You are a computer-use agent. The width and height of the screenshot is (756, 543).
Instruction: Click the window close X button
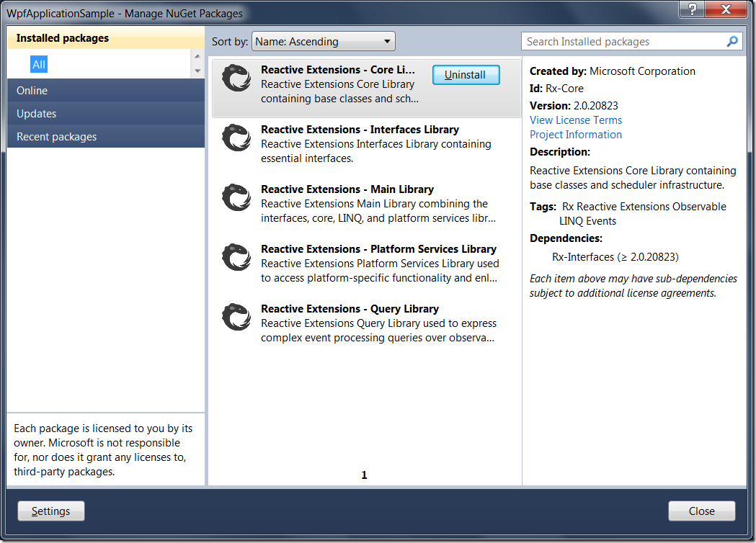click(726, 9)
